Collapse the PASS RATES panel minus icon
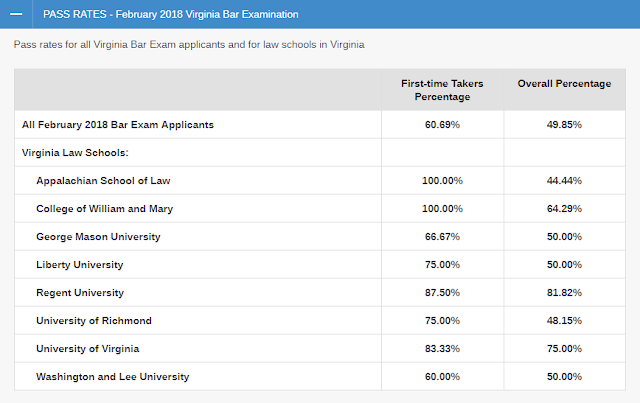 16,15
